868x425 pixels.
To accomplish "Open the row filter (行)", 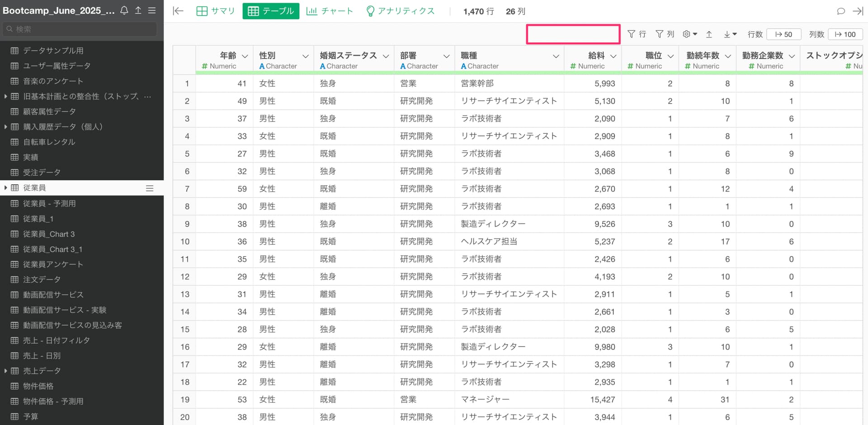I will click(637, 34).
